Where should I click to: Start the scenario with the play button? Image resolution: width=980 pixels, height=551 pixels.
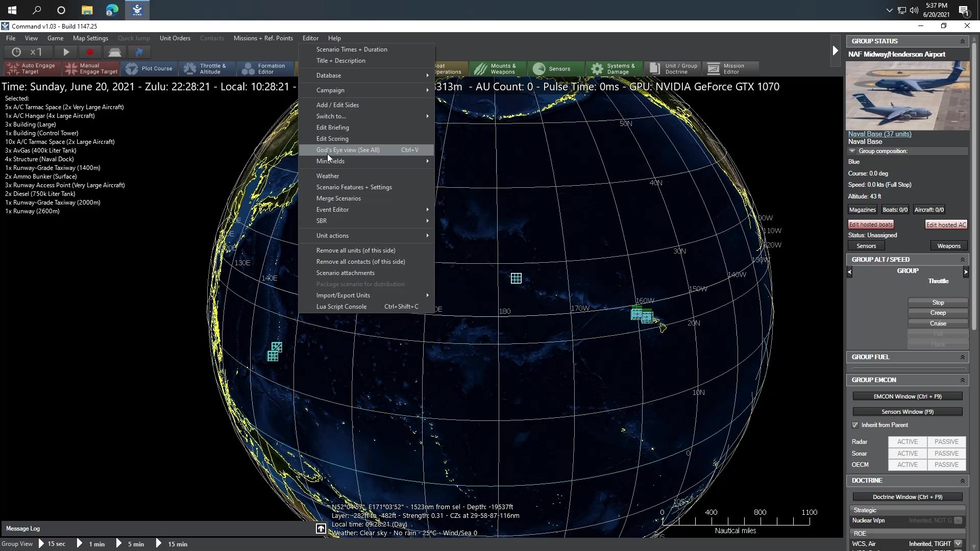[x=66, y=52]
